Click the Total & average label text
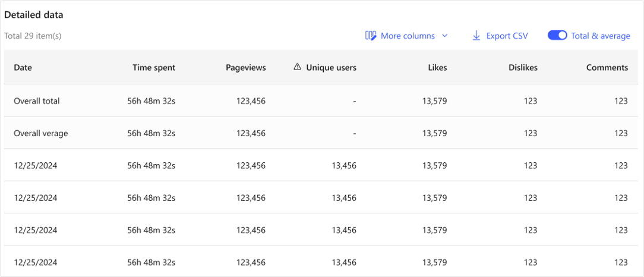 tap(600, 36)
